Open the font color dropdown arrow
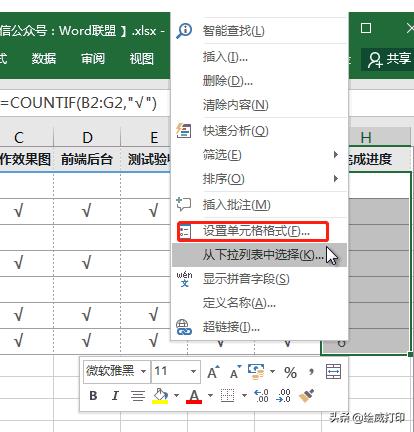 click(x=210, y=396)
